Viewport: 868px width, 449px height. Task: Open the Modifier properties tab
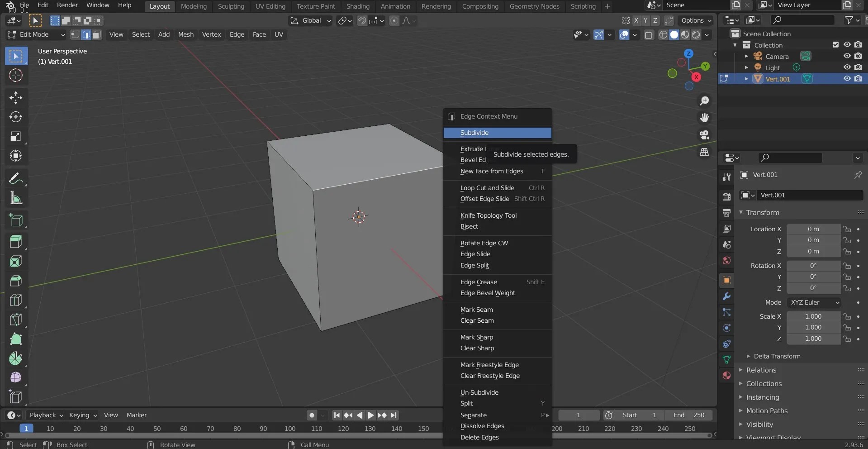click(x=726, y=296)
